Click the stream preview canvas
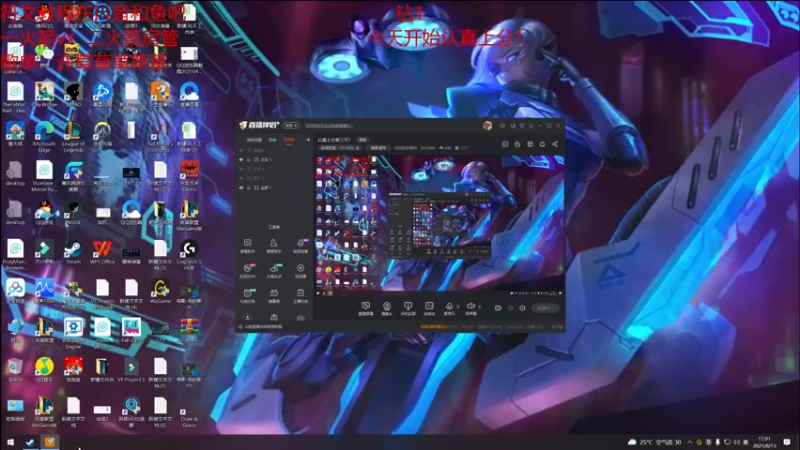 pyautogui.click(x=439, y=226)
